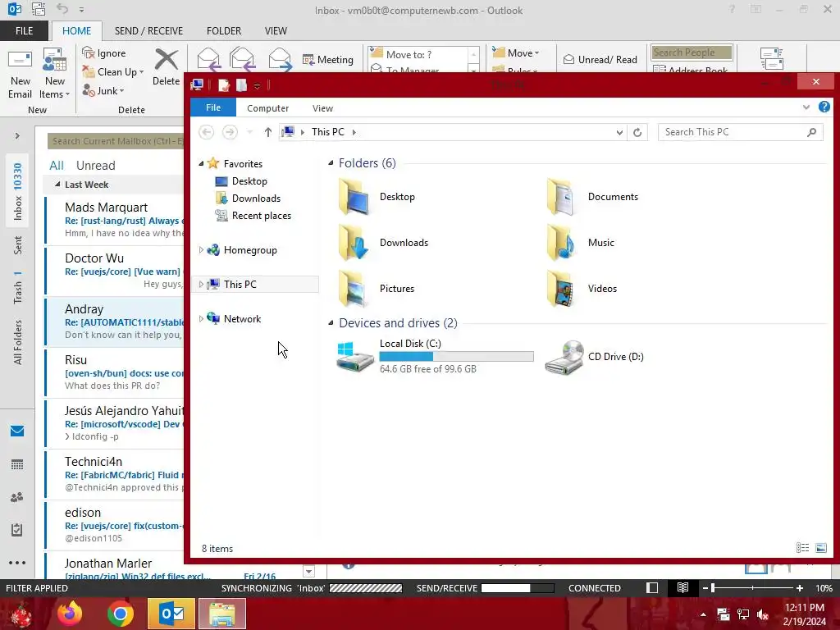Select Desktop under Favorites
Screen dimensions: 840x630
click(241, 181)
